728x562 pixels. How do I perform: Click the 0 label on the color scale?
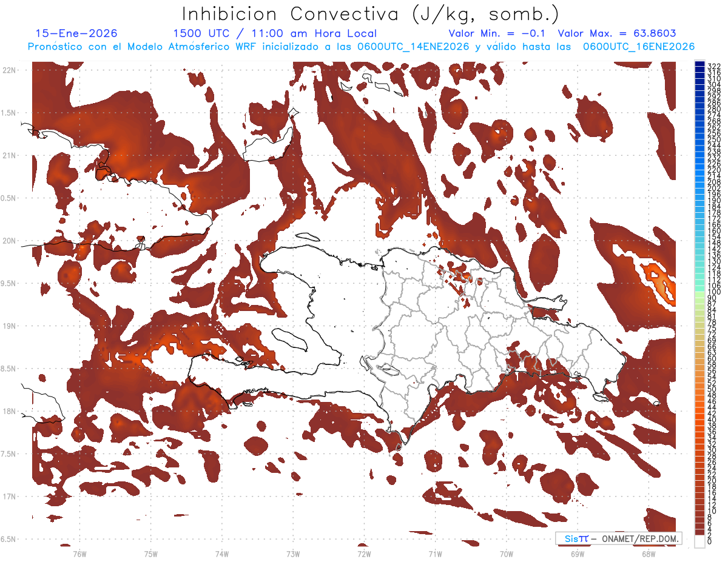point(710,541)
